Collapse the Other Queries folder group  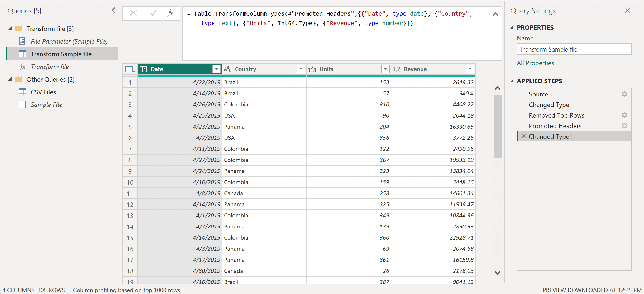click(x=10, y=79)
